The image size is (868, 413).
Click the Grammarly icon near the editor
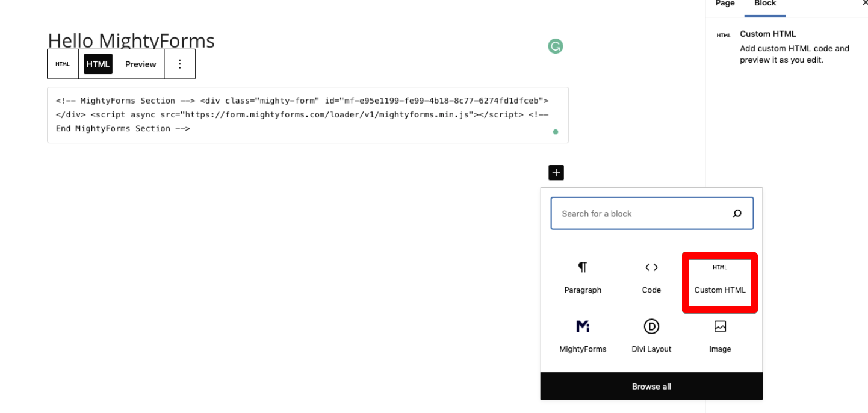pyautogui.click(x=555, y=46)
